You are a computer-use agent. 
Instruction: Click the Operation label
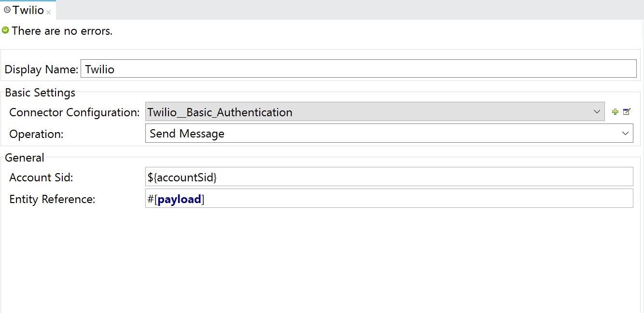click(x=36, y=134)
